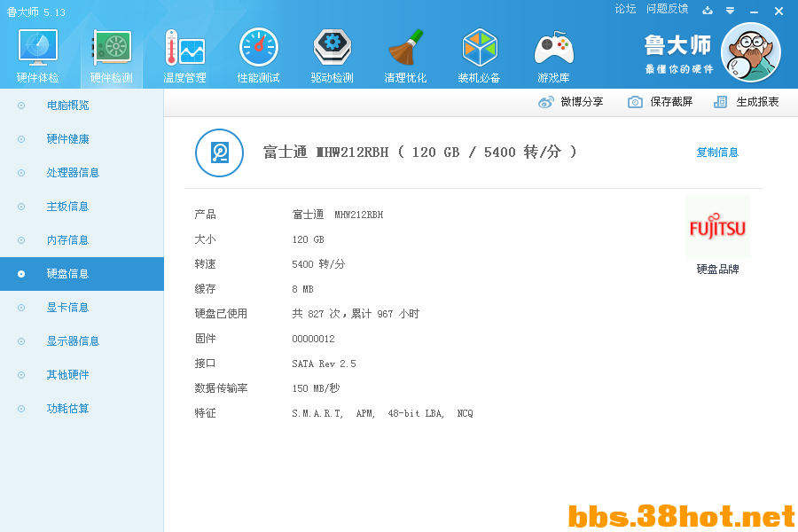Click radio bullet beside 硬盘信息
The width and height of the screenshot is (798, 532).
click(x=21, y=274)
